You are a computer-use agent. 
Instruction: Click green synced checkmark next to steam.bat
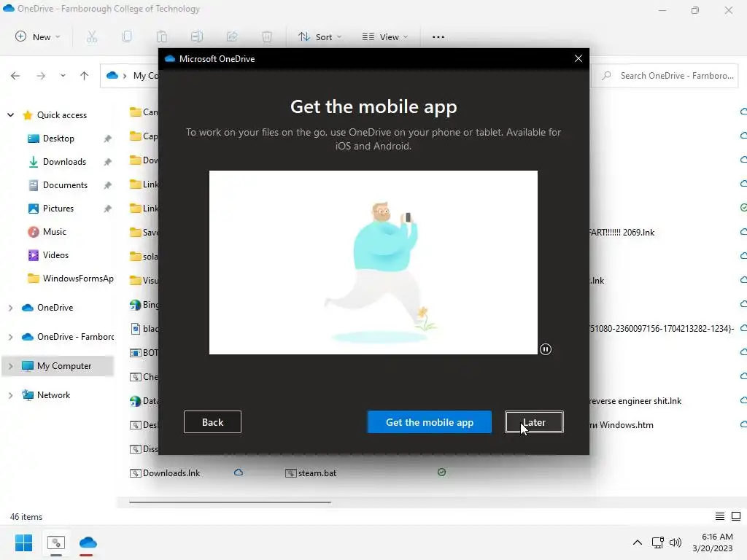[x=441, y=472]
